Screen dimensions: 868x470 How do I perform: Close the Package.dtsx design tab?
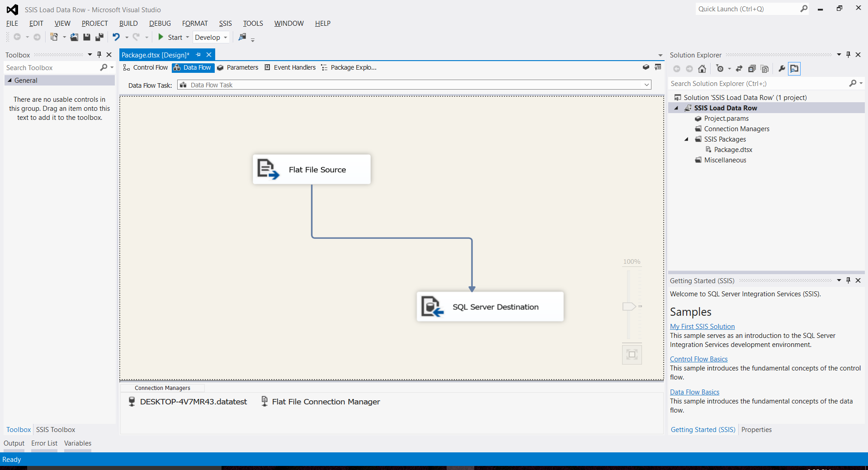(x=209, y=55)
